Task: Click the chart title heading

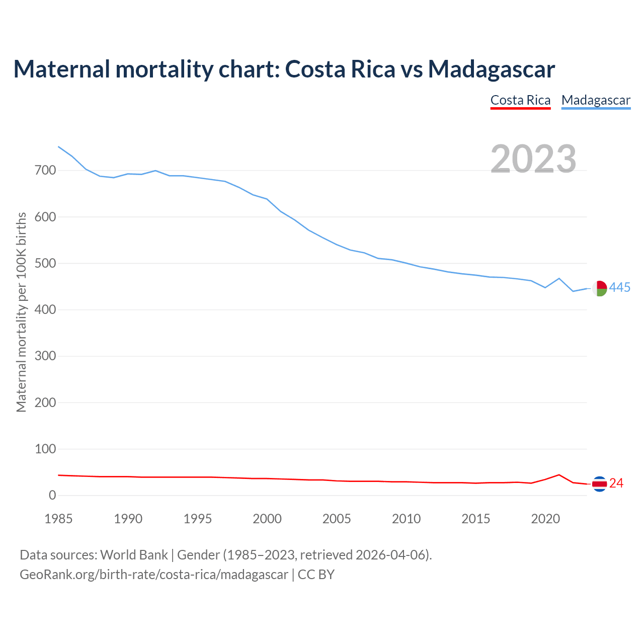Action: point(284,69)
